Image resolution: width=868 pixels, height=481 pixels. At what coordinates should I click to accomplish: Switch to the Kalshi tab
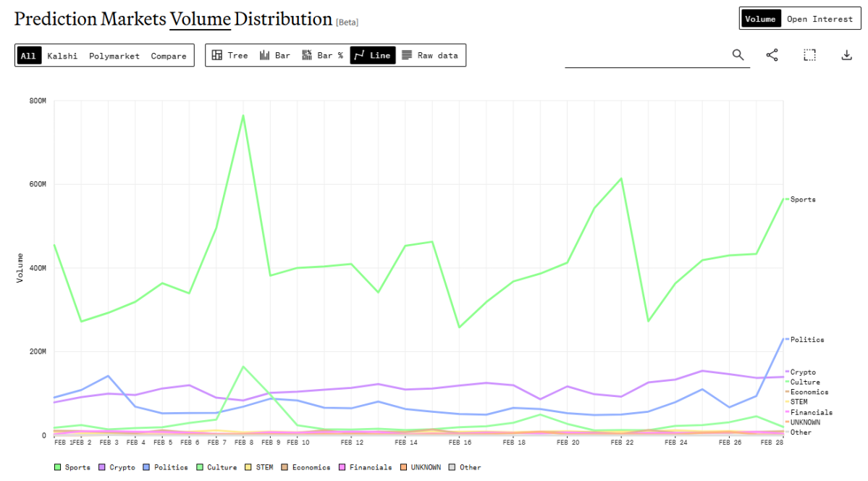[x=62, y=56]
